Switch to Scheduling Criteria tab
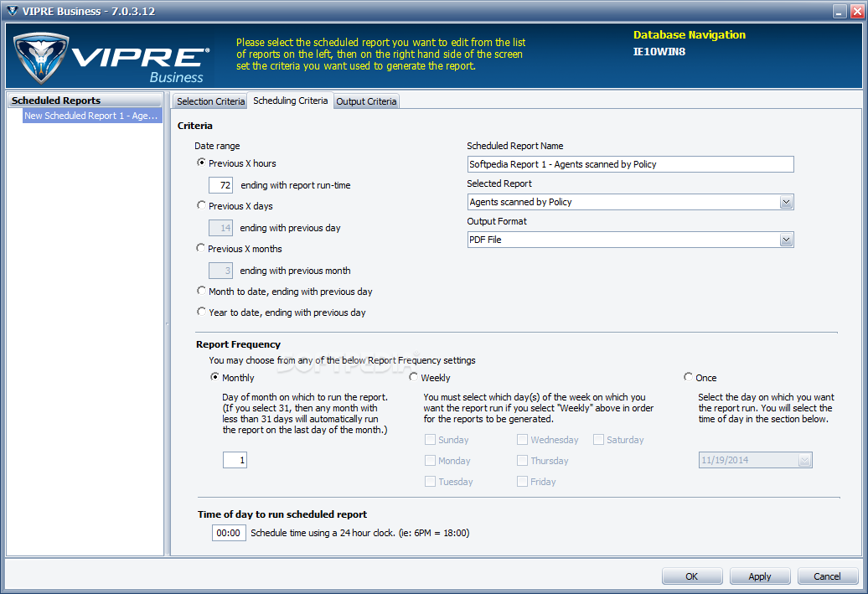The width and height of the screenshot is (868, 594). [x=290, y=101]
